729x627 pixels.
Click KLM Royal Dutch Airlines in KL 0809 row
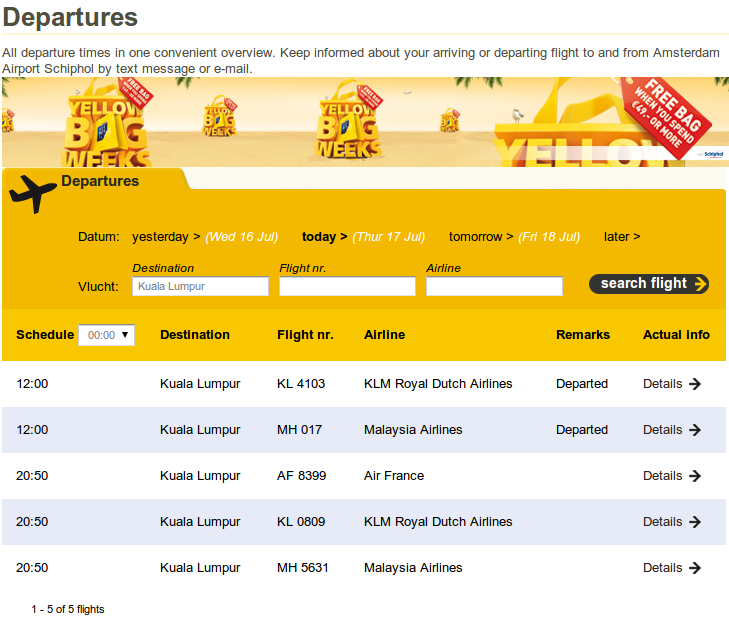(x=438, y=522)
